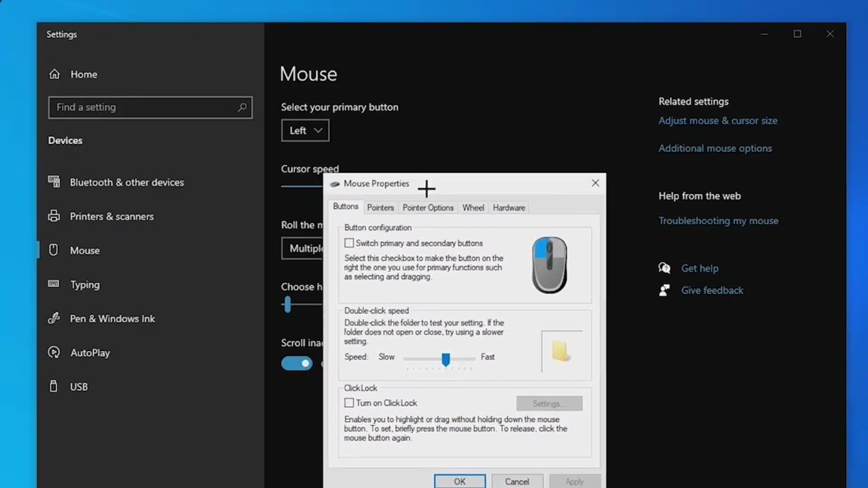Click the double-click speed slider handle
868x488 pixels.
coord(446,360)
